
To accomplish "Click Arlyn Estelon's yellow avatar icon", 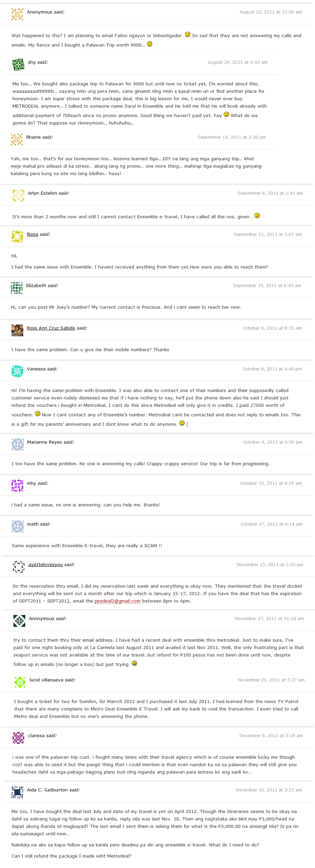I will 18,195.
